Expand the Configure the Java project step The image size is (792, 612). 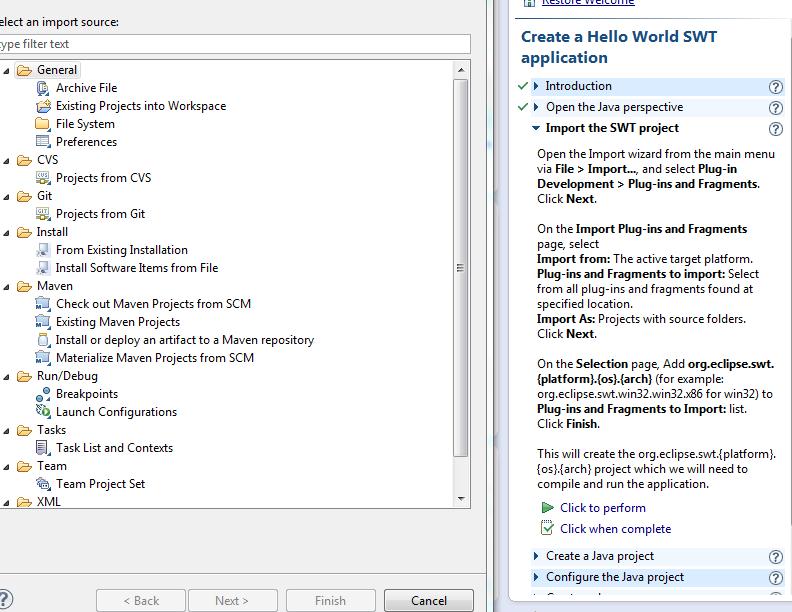[536, 577]
